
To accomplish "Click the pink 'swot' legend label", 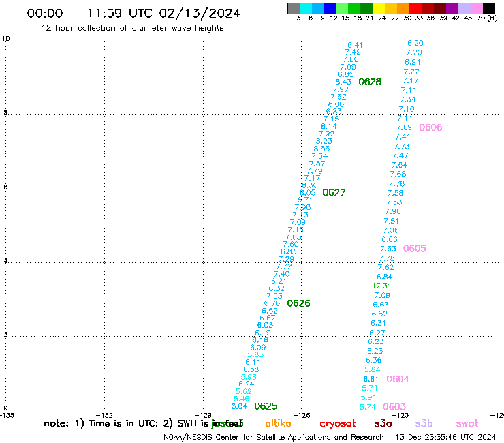I will pyautogui.click(x=467, y=424).
